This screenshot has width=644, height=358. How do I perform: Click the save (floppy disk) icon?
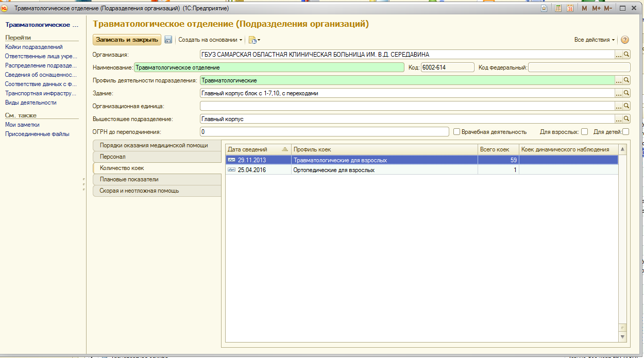[168, 40]
